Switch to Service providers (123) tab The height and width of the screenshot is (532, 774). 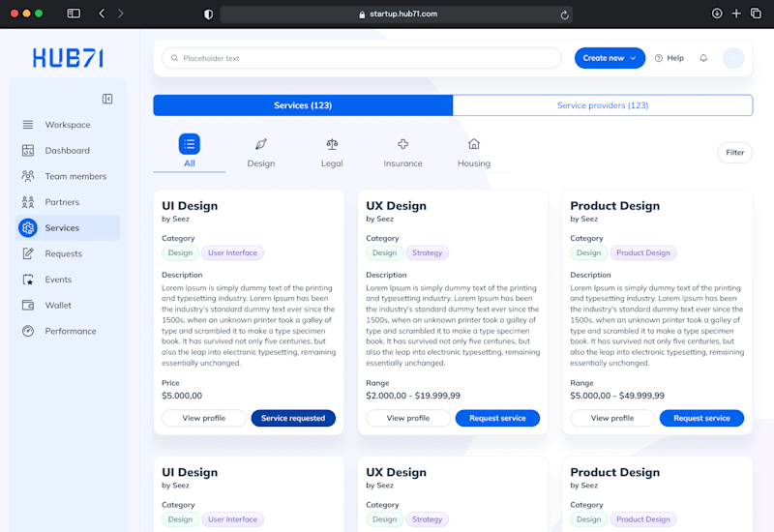[603, 105]
